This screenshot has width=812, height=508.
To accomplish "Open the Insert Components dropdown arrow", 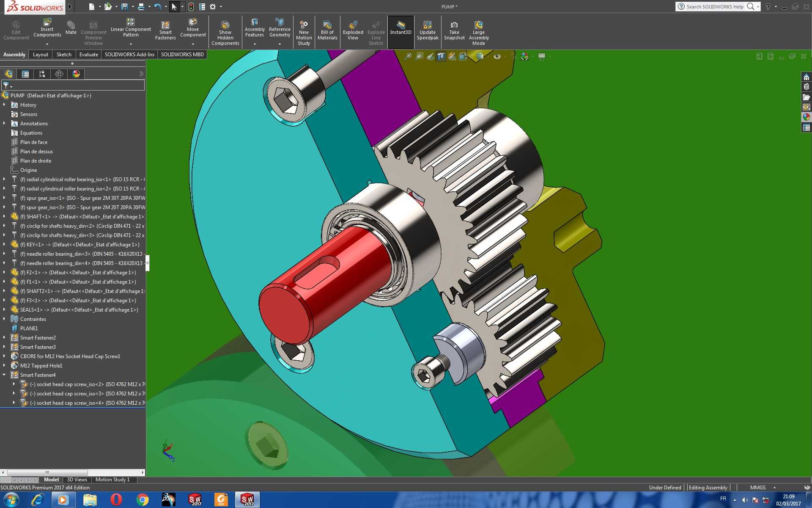I will 47,44.
